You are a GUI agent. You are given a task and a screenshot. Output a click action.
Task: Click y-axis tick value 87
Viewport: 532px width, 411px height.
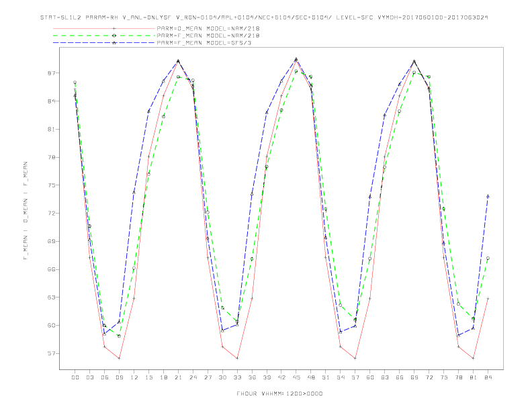pyautogui.click(x=51, y=73)
